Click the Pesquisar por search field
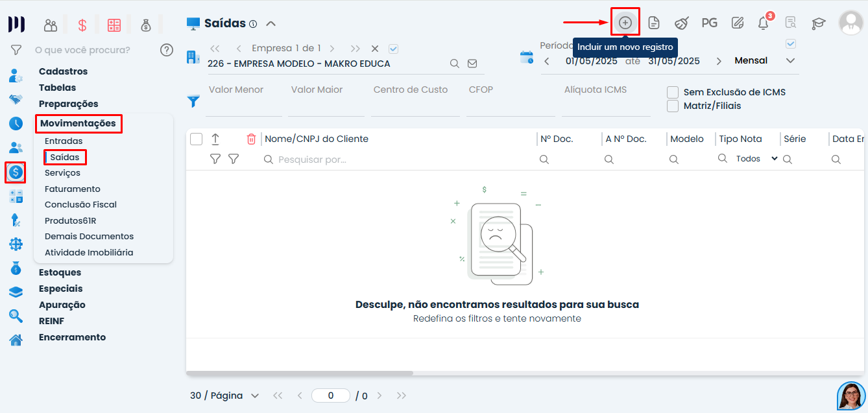 coord(396,159)
